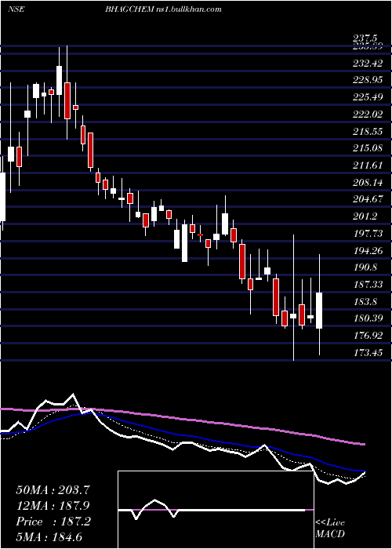Click the 176.92 price axis label
392x549 pixels.
pos(368,335)
